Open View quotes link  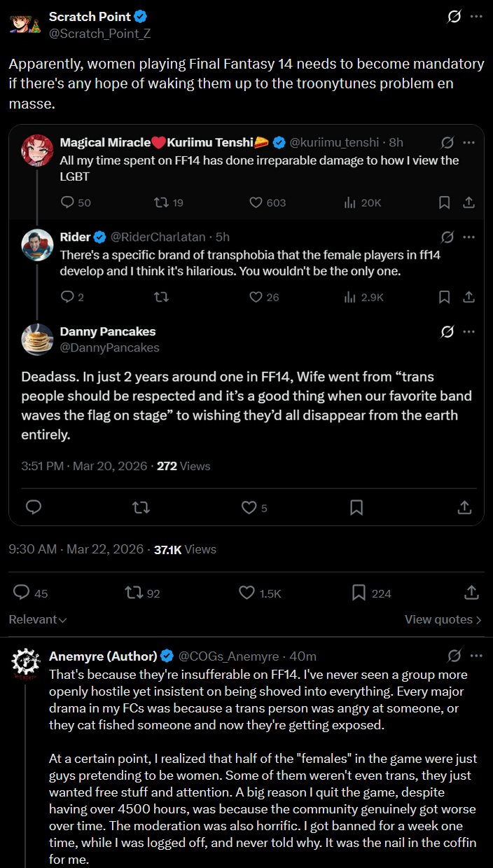coord(443,619)
